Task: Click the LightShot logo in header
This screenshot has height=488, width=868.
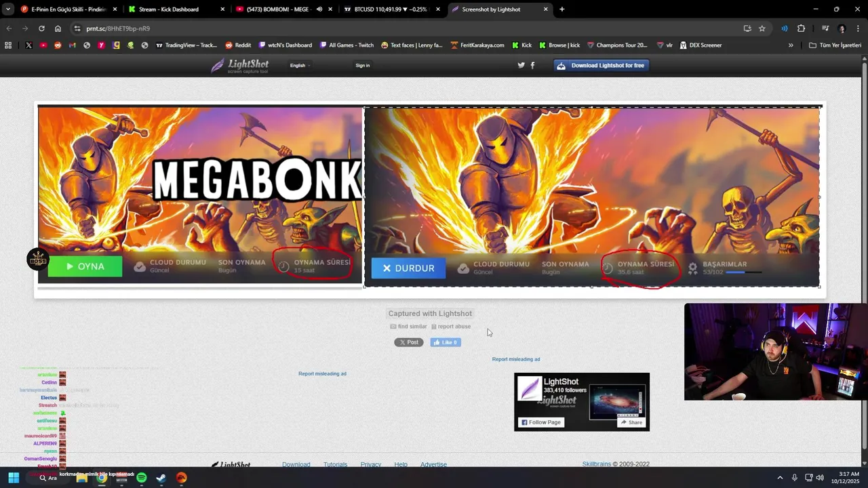Action: tap(239, 65)
